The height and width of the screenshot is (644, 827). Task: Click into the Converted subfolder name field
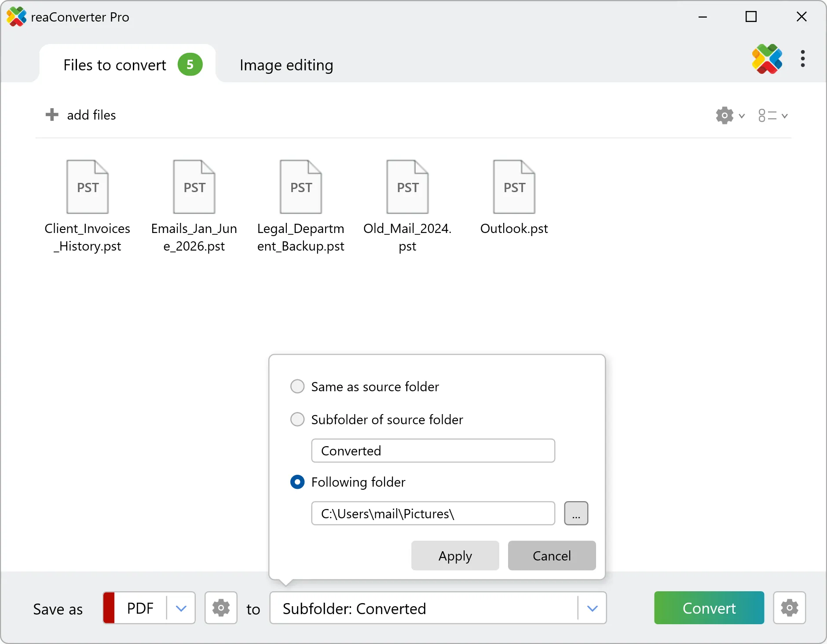[433, 451]
